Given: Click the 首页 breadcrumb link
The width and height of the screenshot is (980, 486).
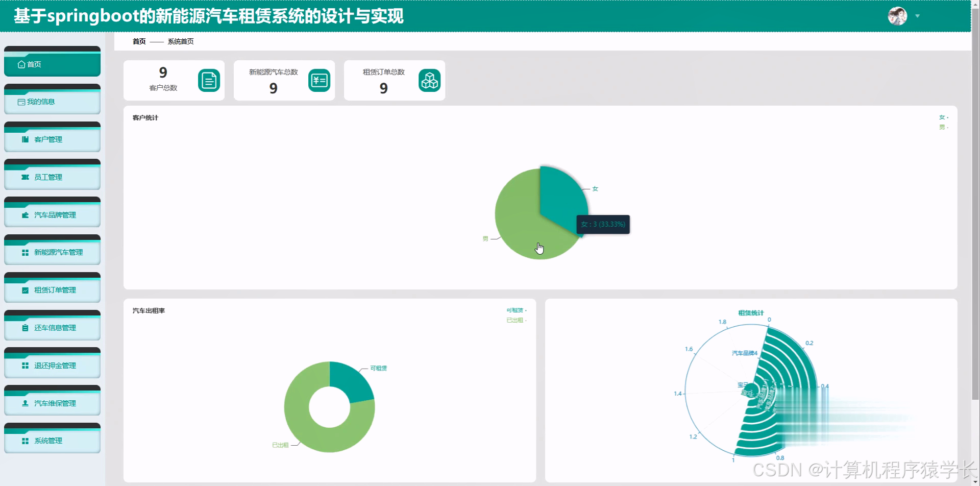Looking at the screenshot, I should [138, 41].
